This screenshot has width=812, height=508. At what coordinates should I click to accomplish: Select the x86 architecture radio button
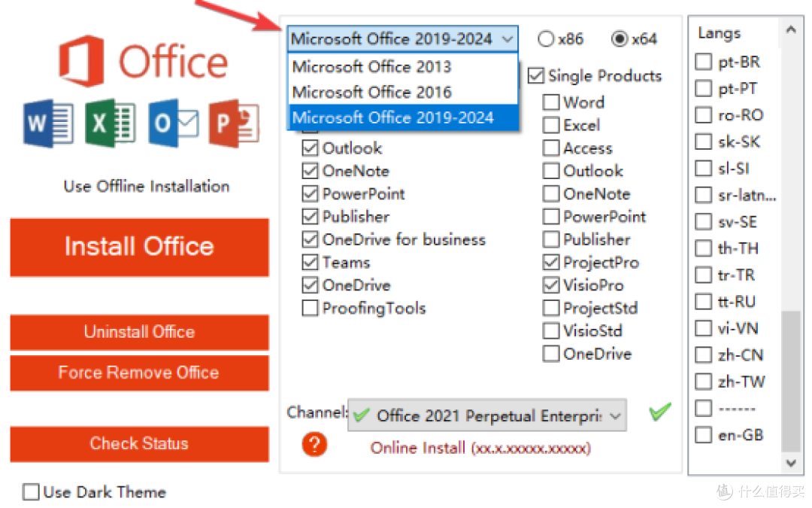click(546, 39)
